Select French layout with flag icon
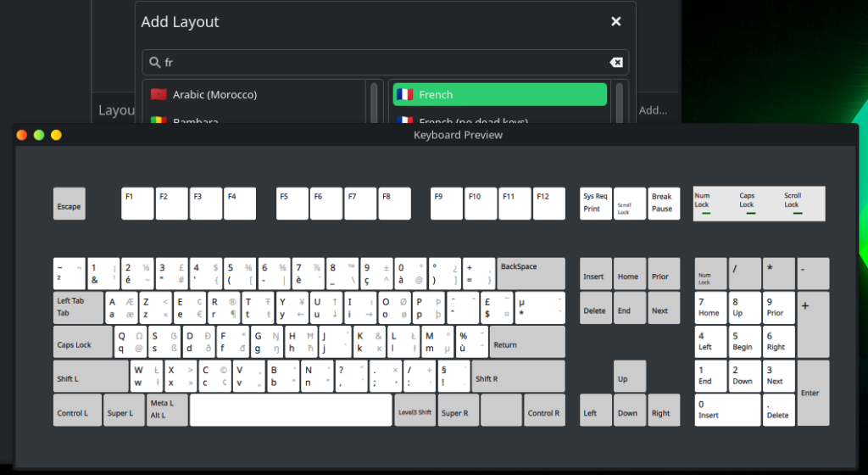868x475 pixels. [499, 94]
